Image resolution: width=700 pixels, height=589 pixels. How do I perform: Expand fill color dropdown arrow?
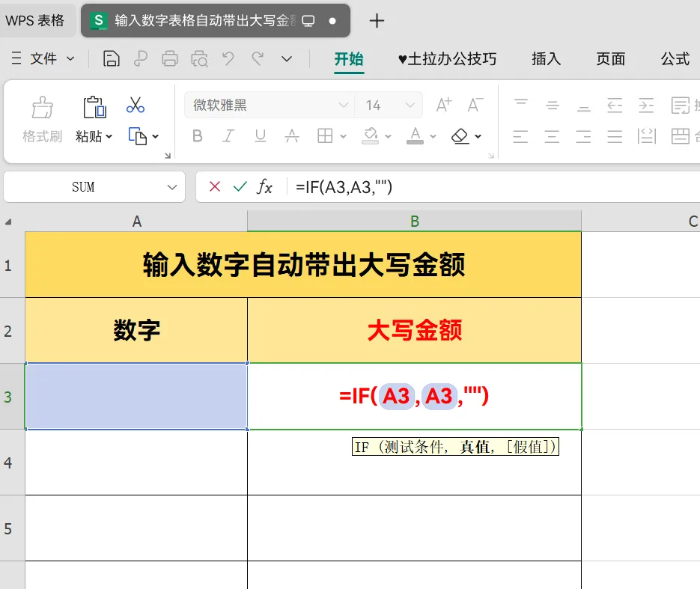(x=388, y=136)
